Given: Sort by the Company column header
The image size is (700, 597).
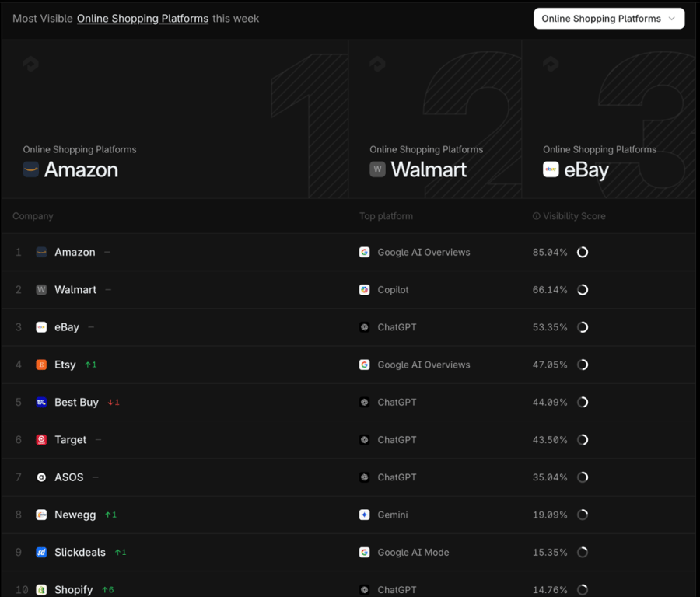Looking at the screenshot, I should (x=33, y=216).
